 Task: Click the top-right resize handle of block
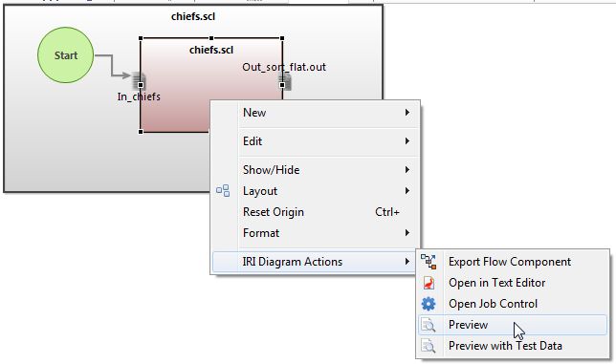(282, 38)
